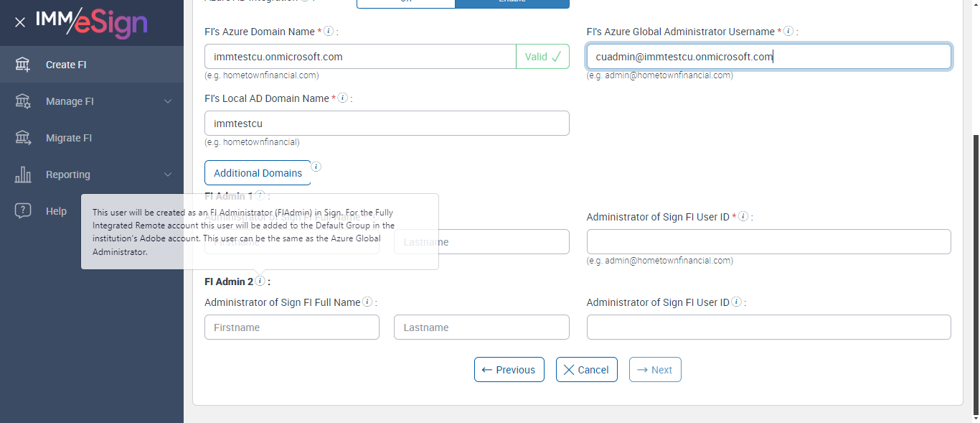Open the Create FI menu item
The width and height of the screenshot is (980, 423).
click(x=92, y=65)
